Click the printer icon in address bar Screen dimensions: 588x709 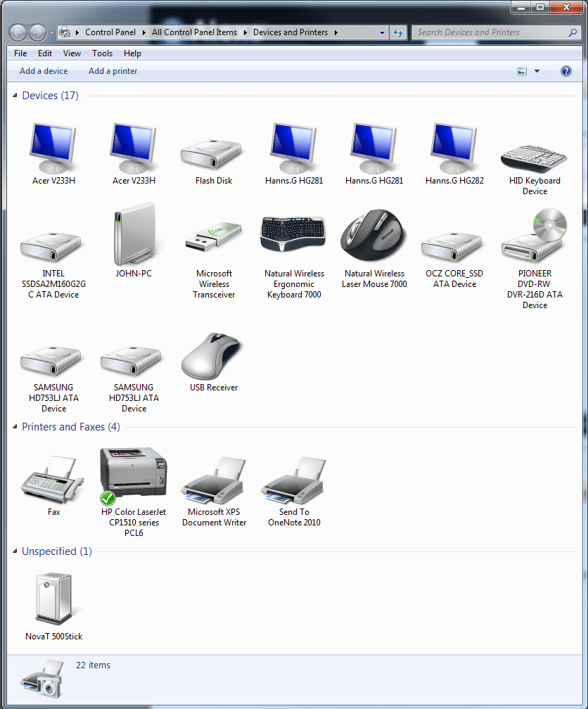(x=65, y=32)
